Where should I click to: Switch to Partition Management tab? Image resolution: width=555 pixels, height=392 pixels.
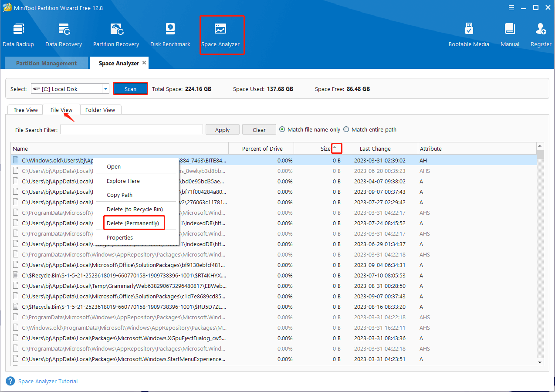pyautogui.click(x=46, y=63)
